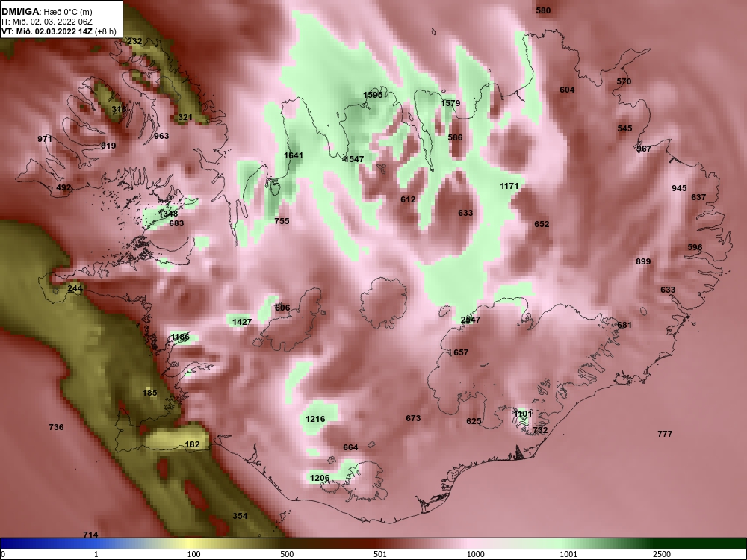The height and width of the screenshot is (560, 747).
Task: Select the 637 value
Action: 698,197
